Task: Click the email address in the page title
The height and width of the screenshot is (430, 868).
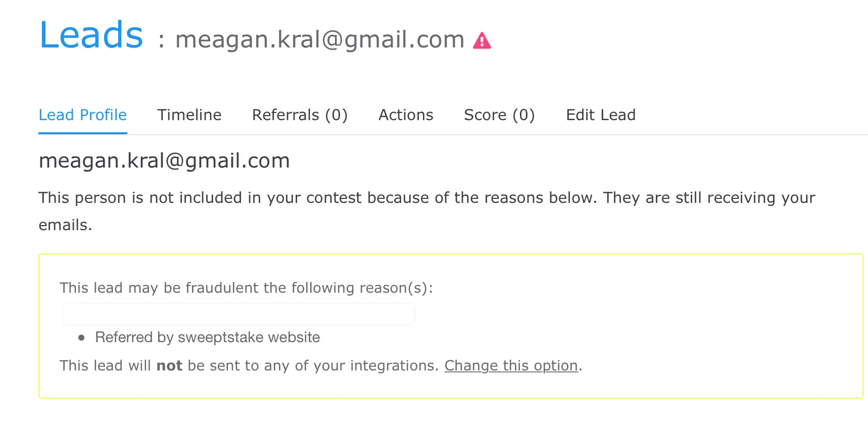Action: point(319,39)
